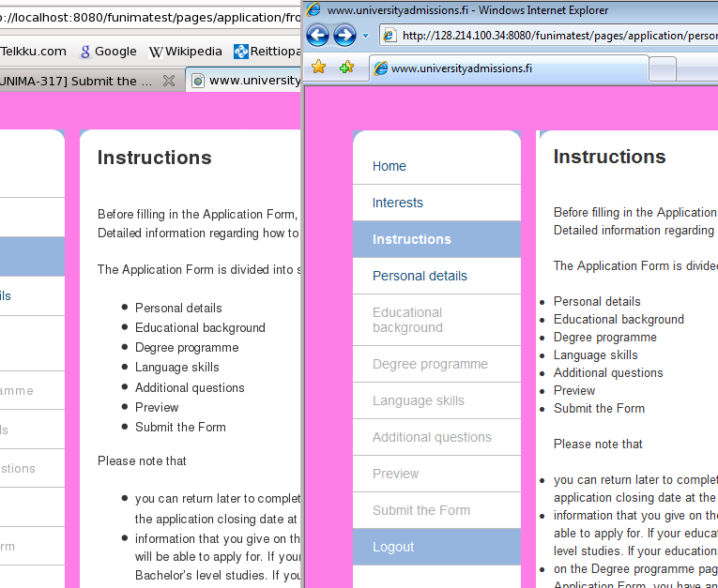Click 'Preview' bullet in left browser
This screenshot has width=718, height=588.
point(157,407)
